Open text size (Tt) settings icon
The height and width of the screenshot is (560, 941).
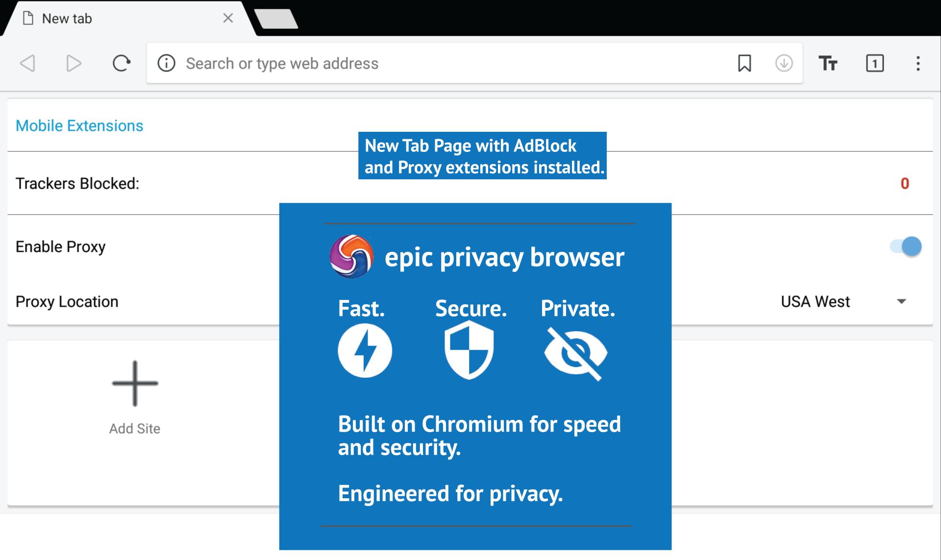click(828, 63)
